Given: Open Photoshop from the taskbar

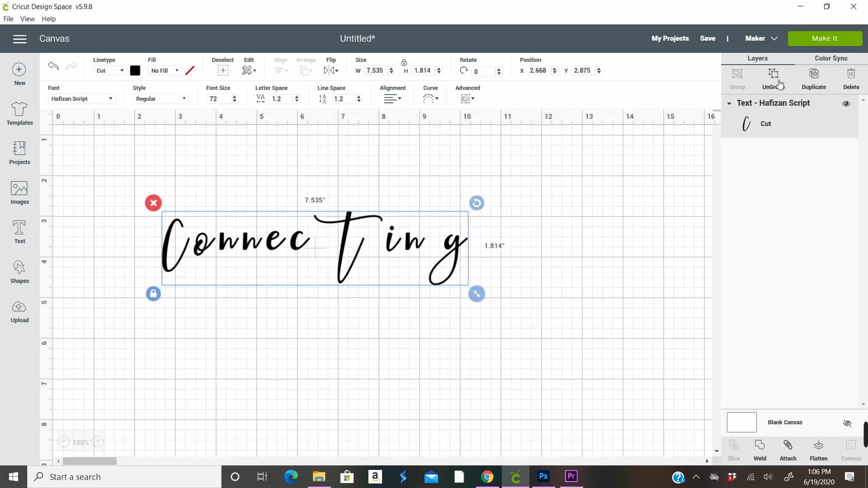Looking at the screenshot, I should (543, 476).
